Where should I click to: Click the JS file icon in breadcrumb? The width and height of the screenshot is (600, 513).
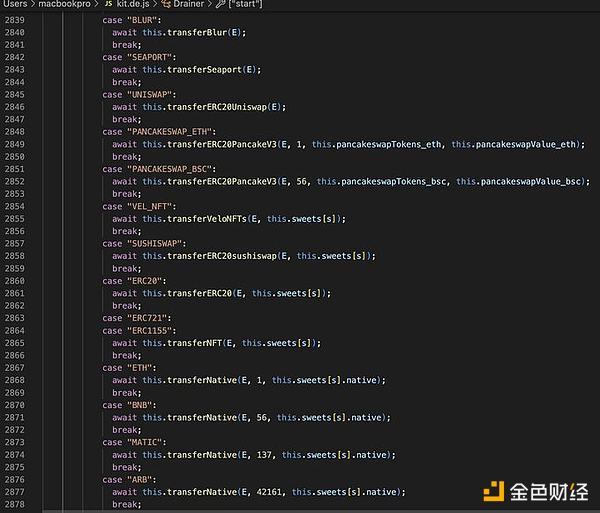click(x=109, y=5)
